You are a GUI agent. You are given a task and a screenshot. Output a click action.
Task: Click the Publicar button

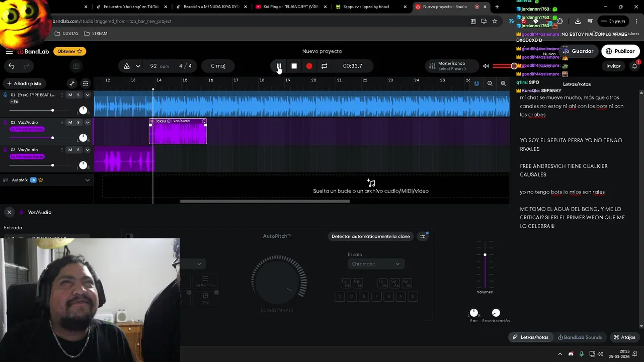[620, 51]
